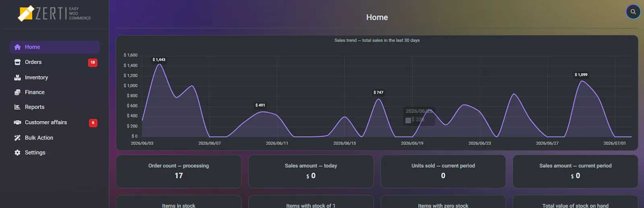Open the Orders menu item
This screenshot has height=208, width=644.
point(55,62)
